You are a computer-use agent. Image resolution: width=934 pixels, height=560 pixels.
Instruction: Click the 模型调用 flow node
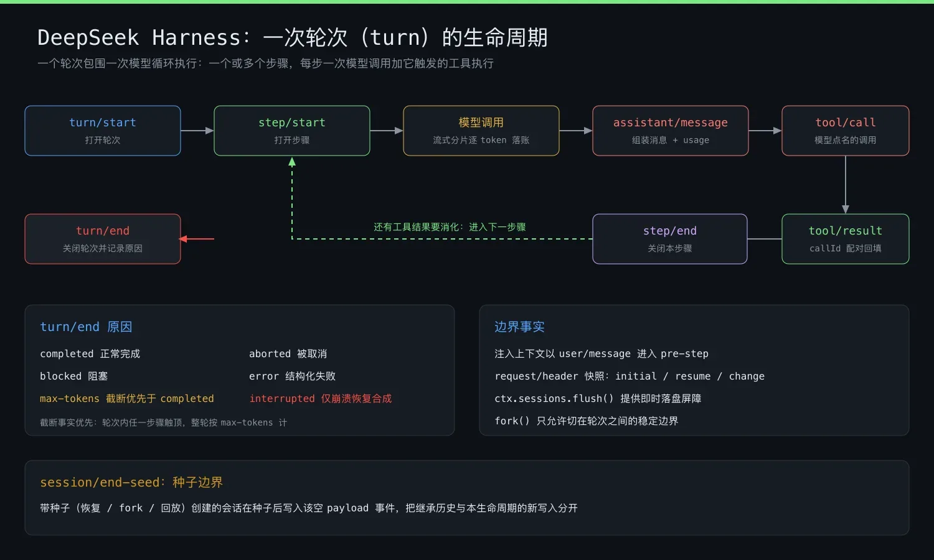click(x=481, y=131)
